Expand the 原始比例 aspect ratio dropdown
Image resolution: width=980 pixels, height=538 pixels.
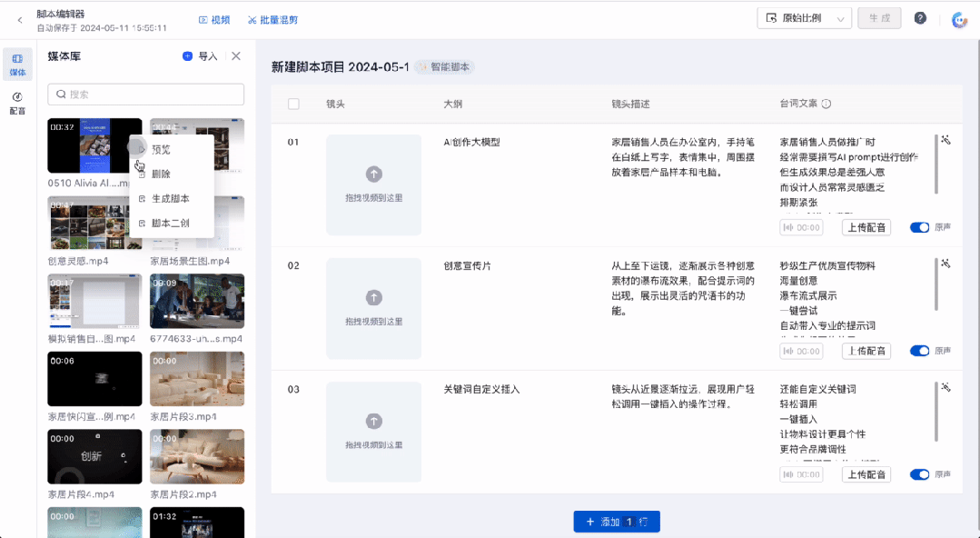(804, 18)
